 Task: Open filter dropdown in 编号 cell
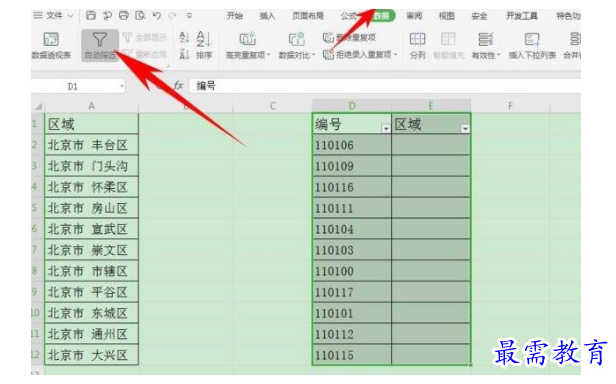click(x=386, y=129)
